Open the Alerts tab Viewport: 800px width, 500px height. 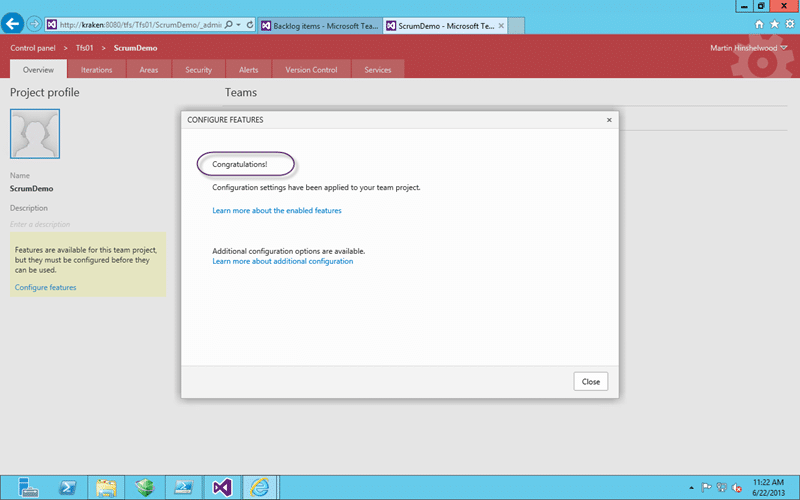click(248, 69)
